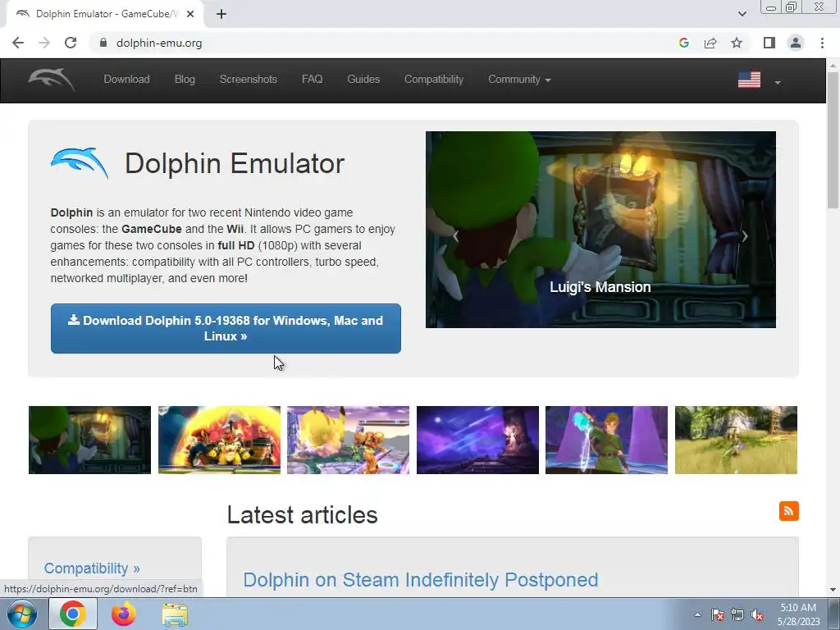Click the scrollbar up arrow
This screenshot has height=630, width=840.
click(x=833, y=66)
